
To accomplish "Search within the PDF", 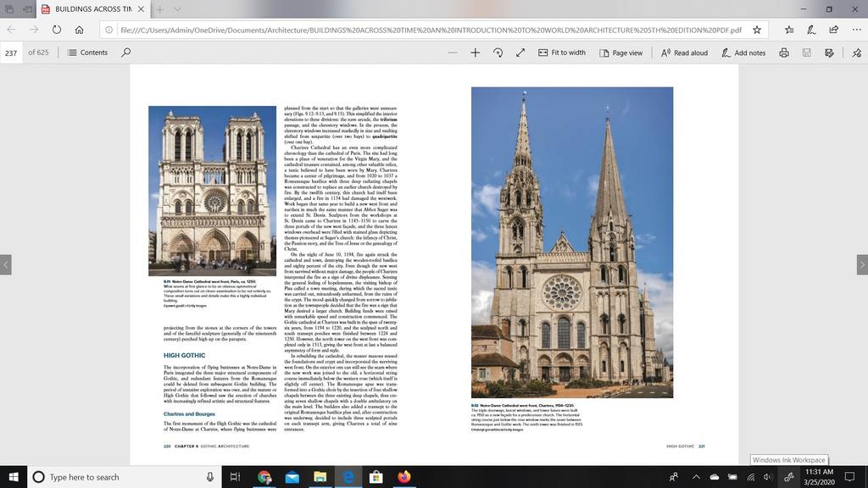I will pyautogui.click(x=126, y=53).
